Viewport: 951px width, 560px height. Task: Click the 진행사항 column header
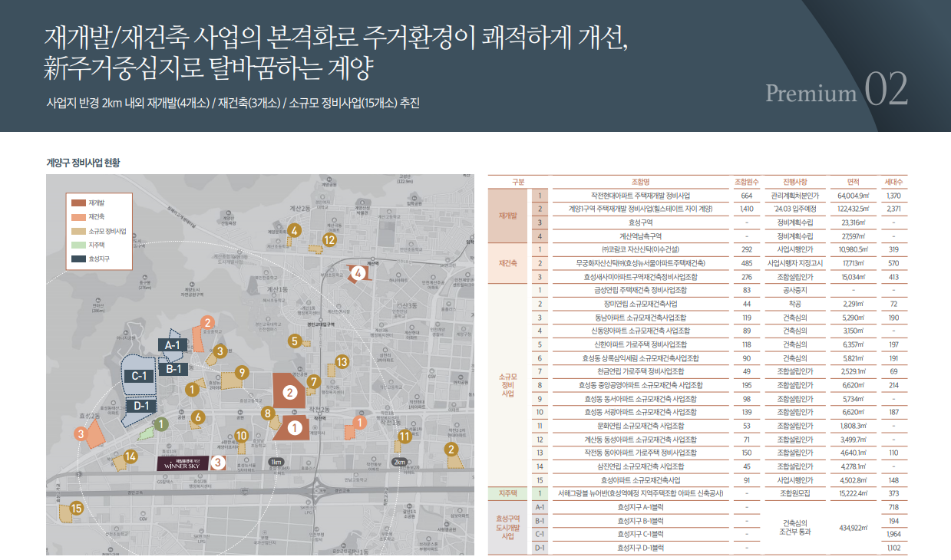[794, 182]
